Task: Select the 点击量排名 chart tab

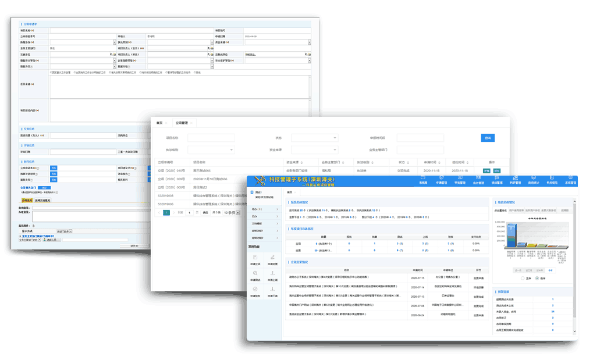Action: pos(500,210)
